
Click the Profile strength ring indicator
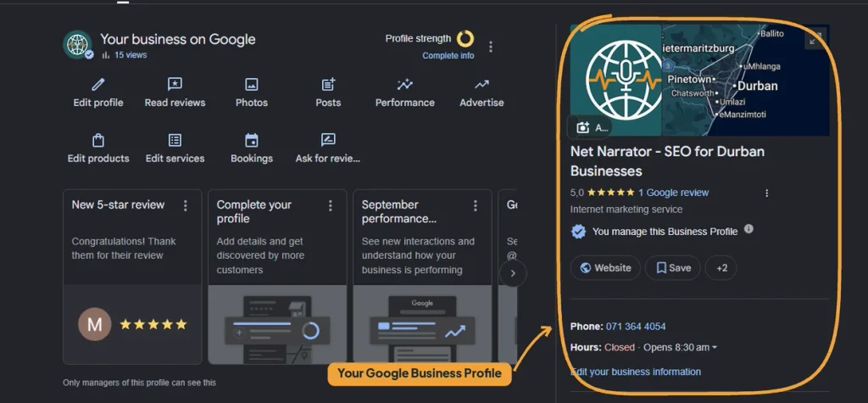tap(465, 39)
